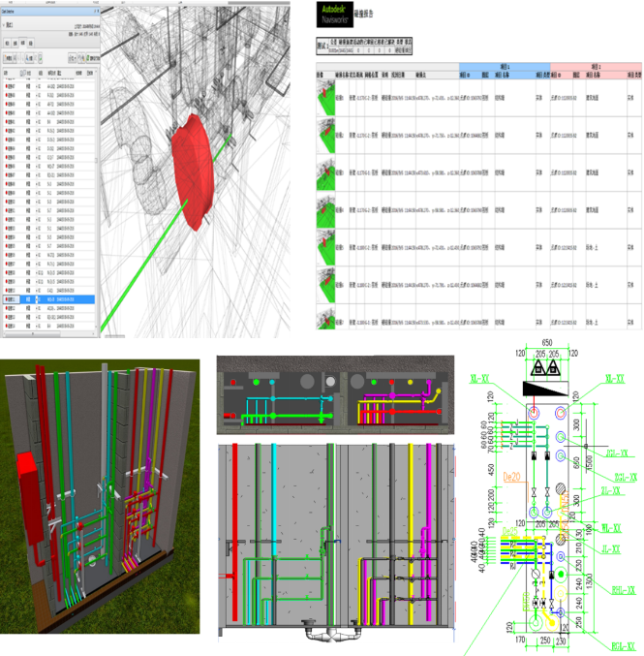Image resolution: width=644 pixels, height=656 pixels.
Task: Sort by the first column header in the clash list
Action: 8,73
